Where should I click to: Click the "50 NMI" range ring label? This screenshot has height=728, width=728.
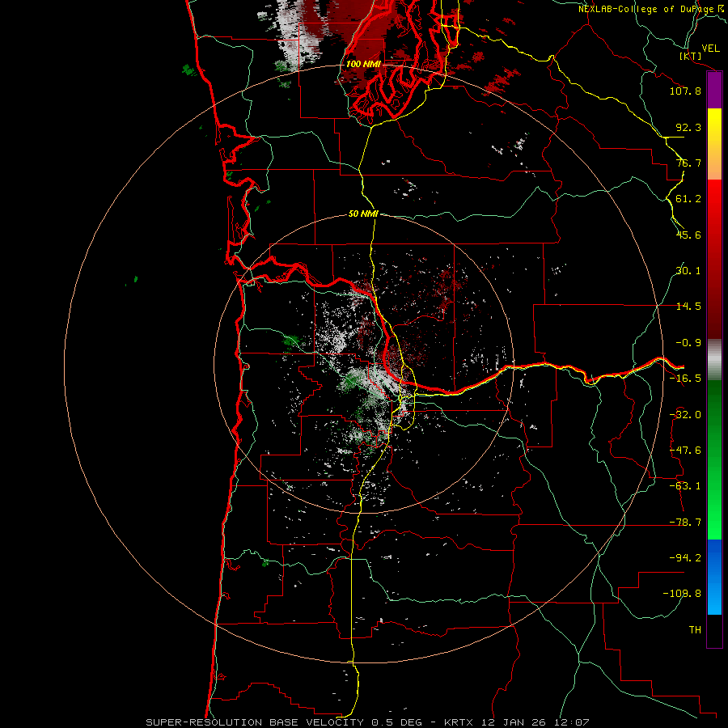pyautogui.click(x=363, y=214)
